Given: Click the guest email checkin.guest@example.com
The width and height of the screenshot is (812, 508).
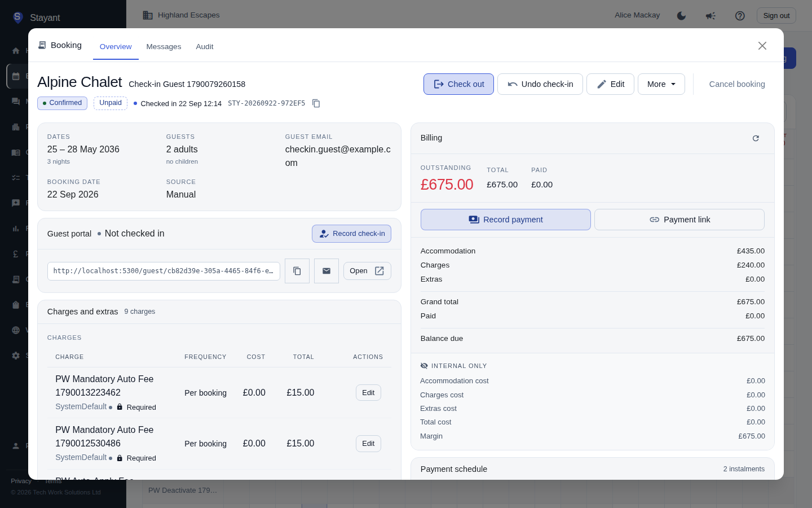Looking at the screenshot, I should [x=338, y=156].
